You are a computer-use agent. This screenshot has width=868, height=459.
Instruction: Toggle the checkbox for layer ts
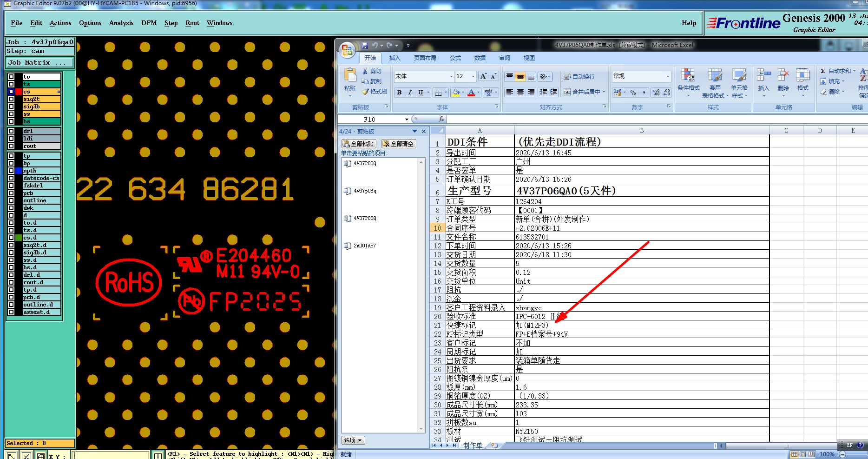tap(11, 84)
